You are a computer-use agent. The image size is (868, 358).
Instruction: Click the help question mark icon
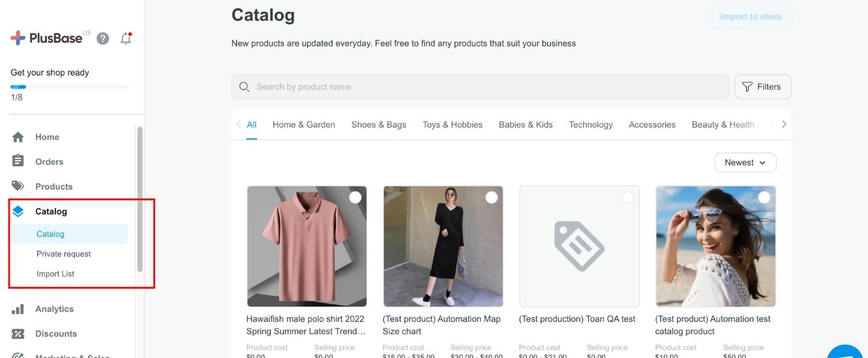tap(103, 38)
